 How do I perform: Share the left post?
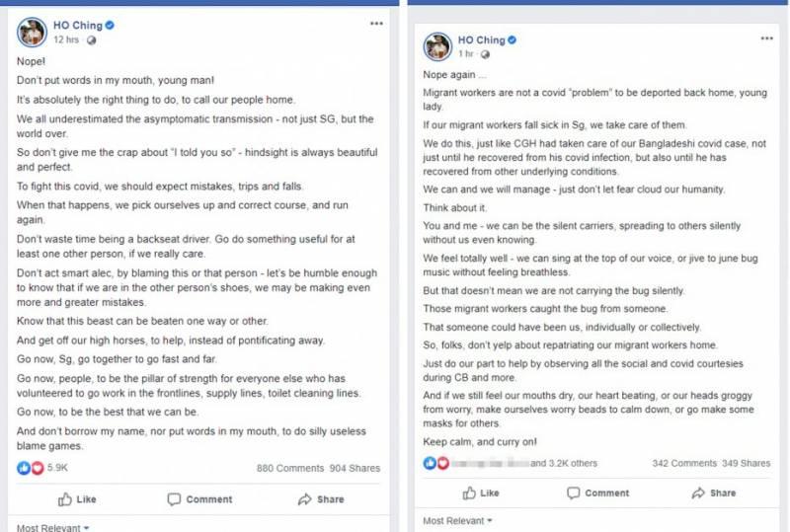[x=320, y=499]
